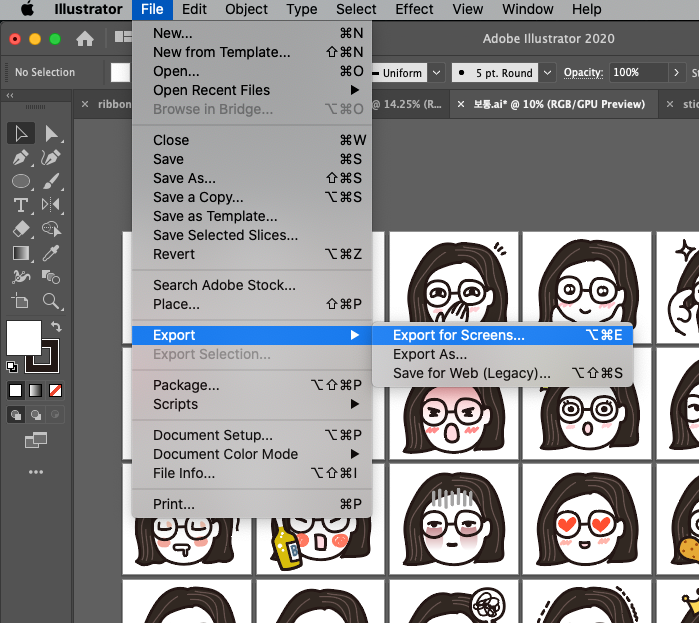Viewport: 699px width, 623px height.
Task: Select the 5 pt. Round brush definition
Action: [x=495, y=73]
